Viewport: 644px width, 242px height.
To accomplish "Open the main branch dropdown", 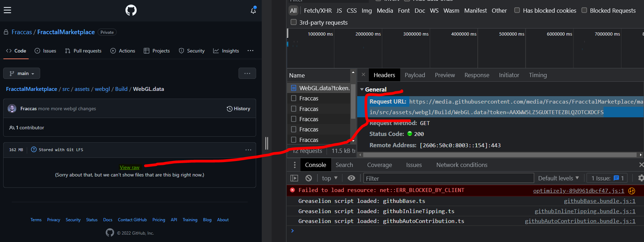I will click(22, 73).
